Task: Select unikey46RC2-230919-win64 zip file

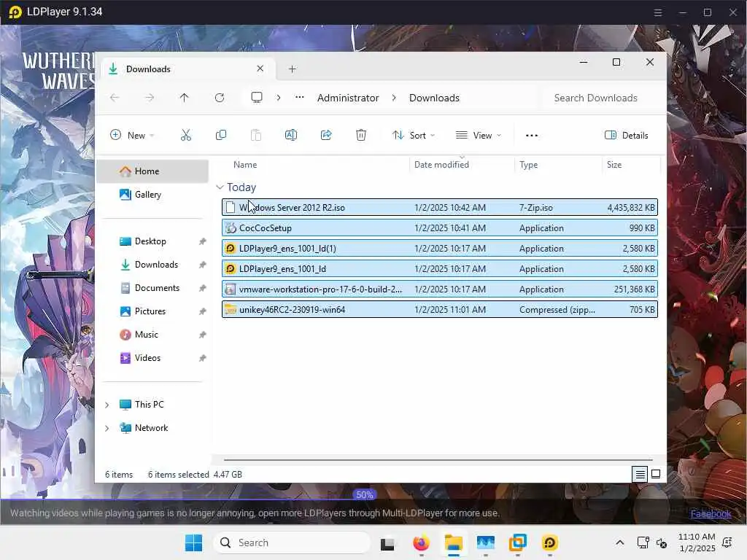Action: [x=439, y=310]
